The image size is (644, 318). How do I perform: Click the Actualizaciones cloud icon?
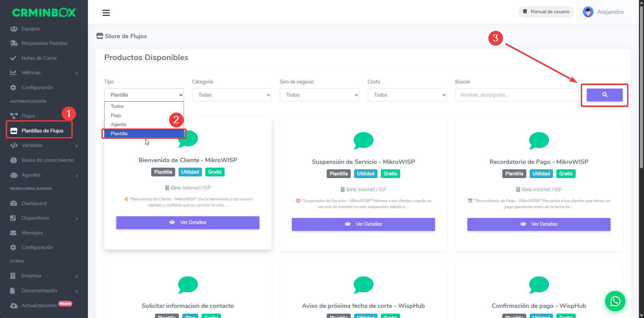coord(14,305)
